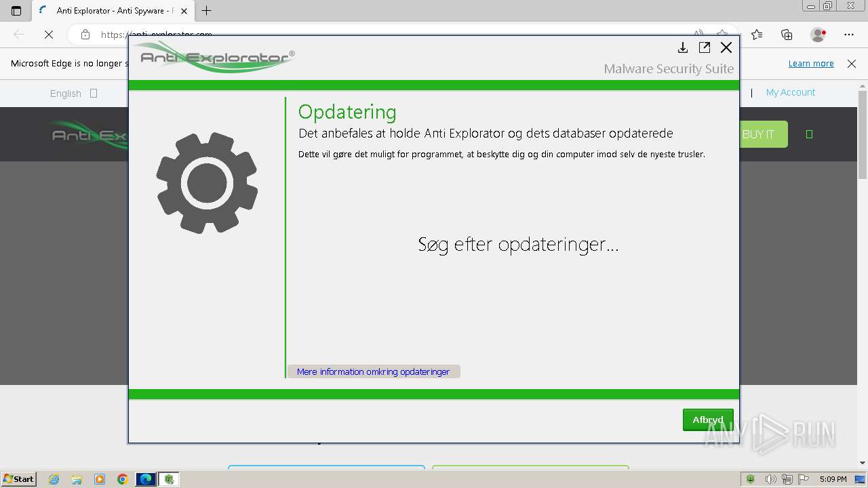Click the Anti Explorator logo in dialog
The image size is (868, 488).
click(214, 57)
